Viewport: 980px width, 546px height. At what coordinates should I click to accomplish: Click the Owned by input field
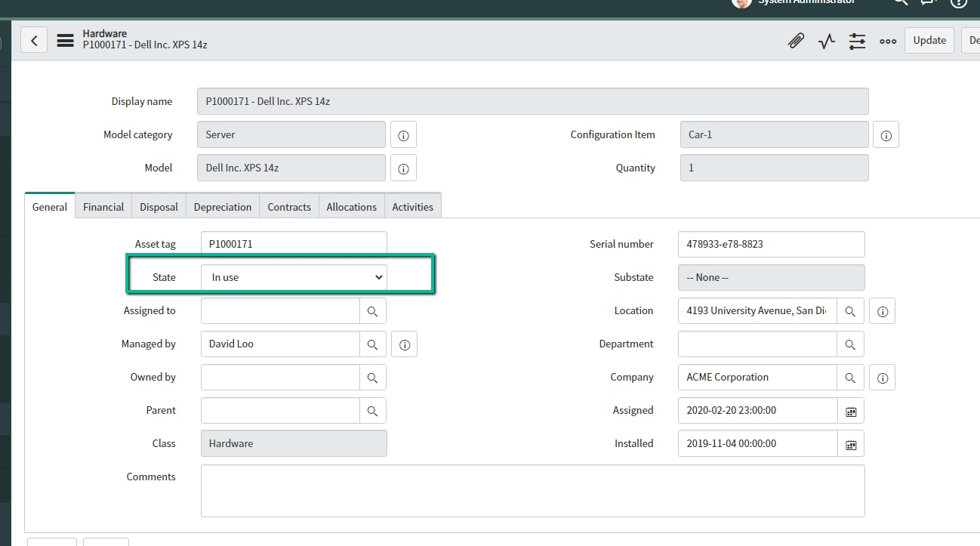tap(280, 378)
